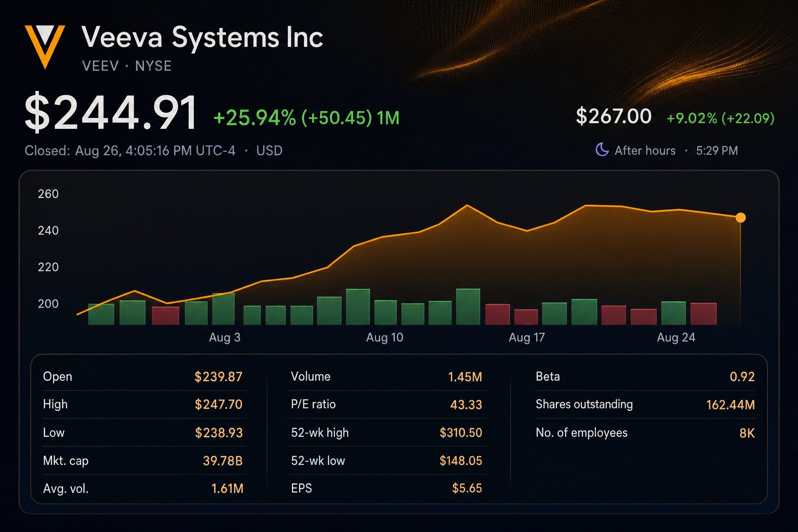Click the 220 price axis label
Image resolution: width=798 pixels, height=532 pixels.
(x=48, y=267)
